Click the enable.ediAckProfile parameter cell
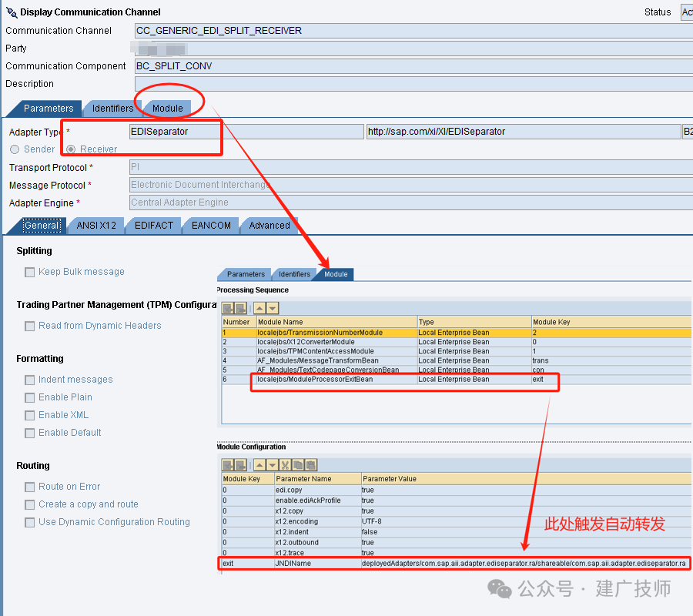The width and height of the screenshot is (693, 616). [318, 500]
